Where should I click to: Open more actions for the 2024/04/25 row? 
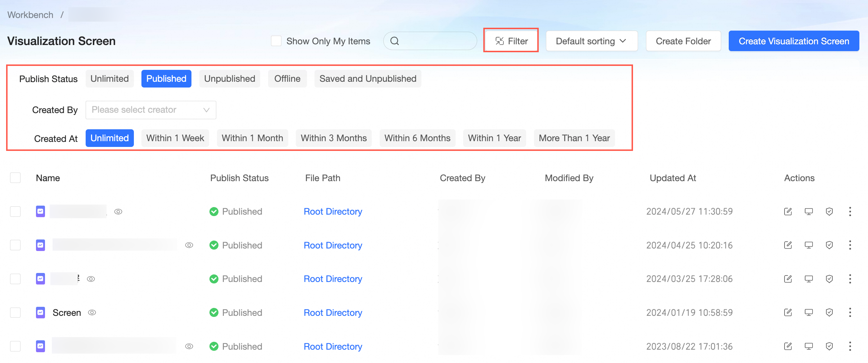pyautogui.click(x=850, y=245)
